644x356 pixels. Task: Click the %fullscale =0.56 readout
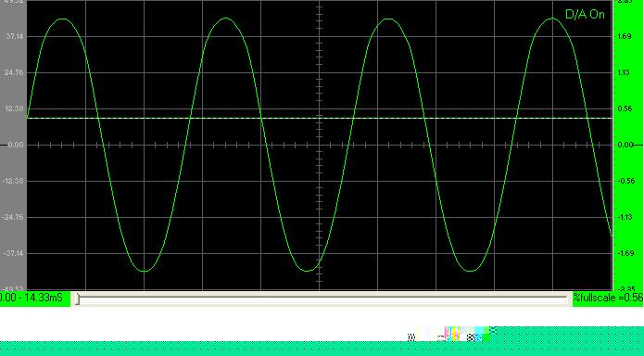(x=608, y=298)
